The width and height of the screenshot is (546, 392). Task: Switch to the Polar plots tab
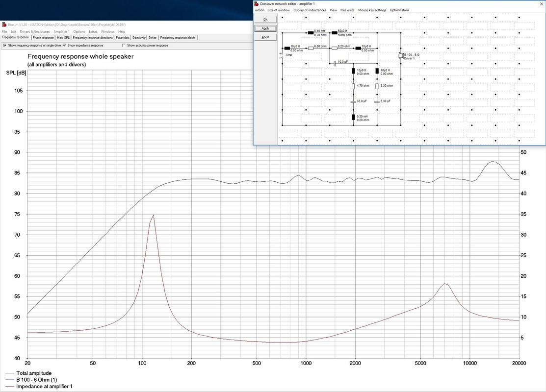123,38
